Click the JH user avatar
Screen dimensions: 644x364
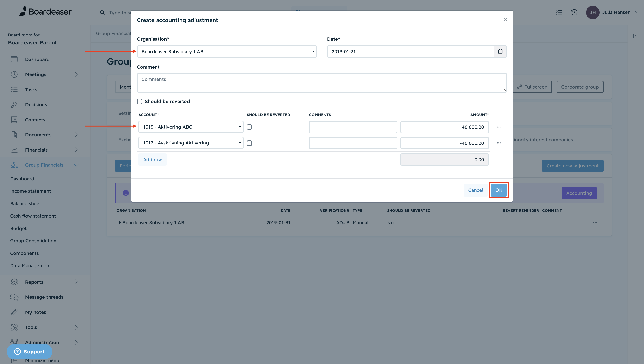[x=593, y=12]
